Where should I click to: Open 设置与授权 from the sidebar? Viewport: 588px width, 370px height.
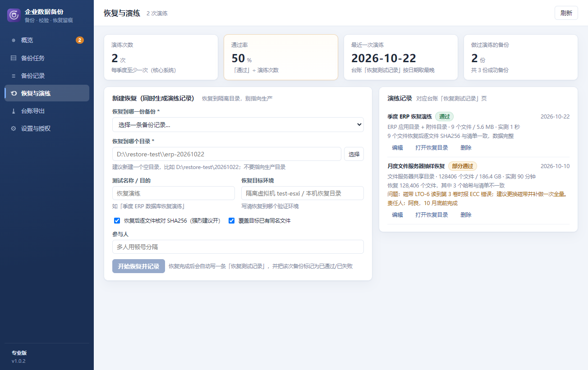click(47, 128)
